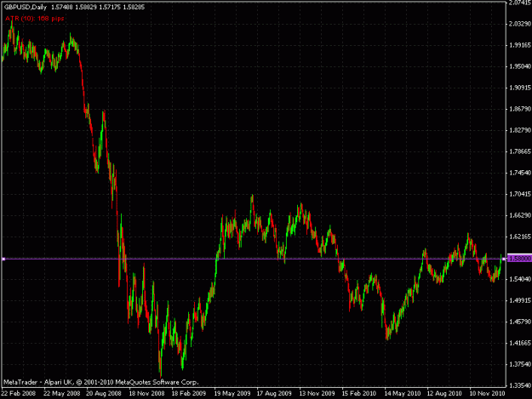Click the 12 Aug 2010 date label
The height and width of the screenshot is (399, 532).
pyautogui.click(x=444, y=394)
